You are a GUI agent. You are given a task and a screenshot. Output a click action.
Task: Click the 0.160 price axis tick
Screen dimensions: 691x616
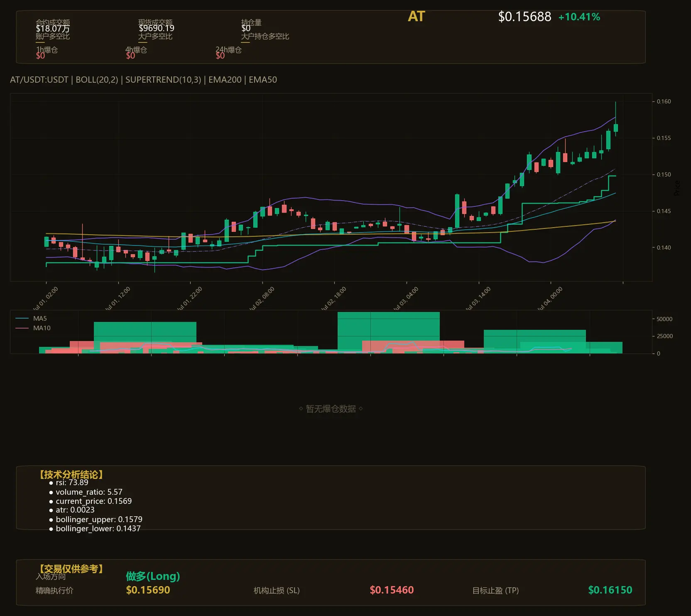[664, 101]
